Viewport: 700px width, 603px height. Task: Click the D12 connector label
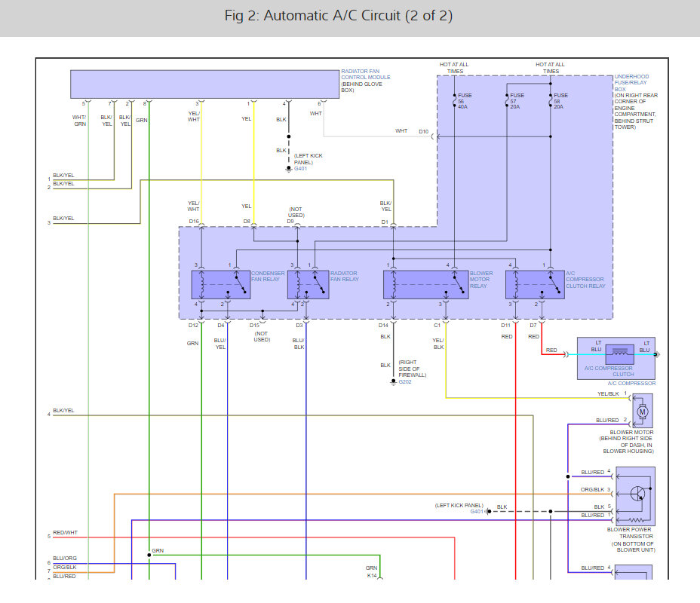[193, 325]
